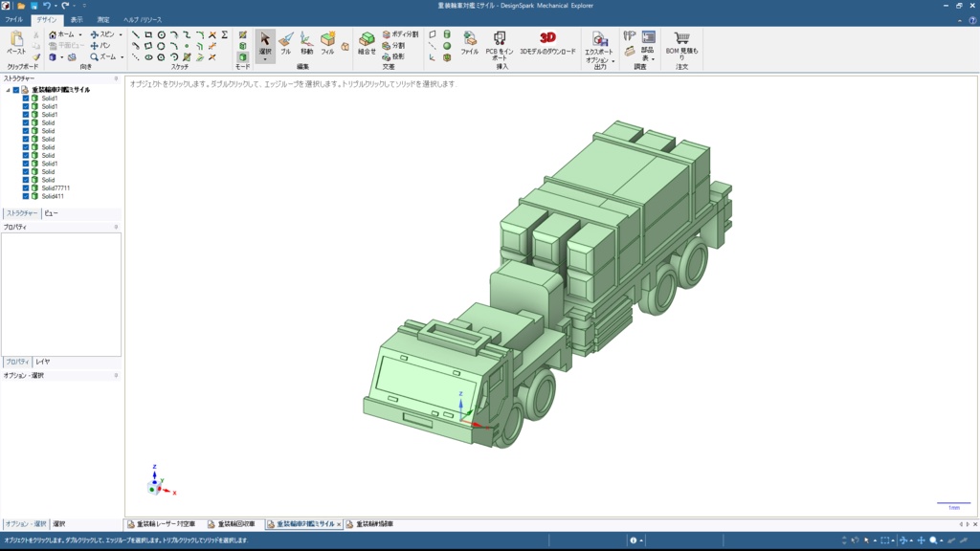This screenshot has width=980, height=551.
Task: Select the Solid411 label in structure tree
Action: point(53,196)
